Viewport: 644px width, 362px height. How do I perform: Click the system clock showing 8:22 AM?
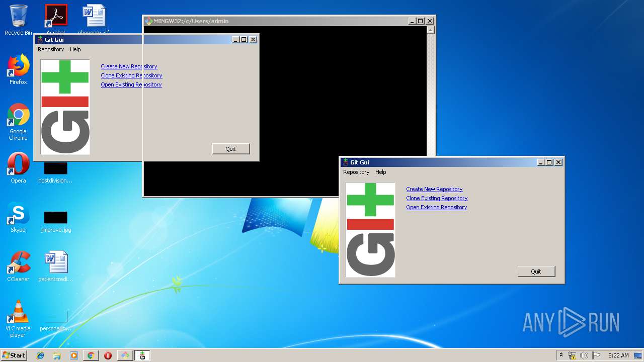[x=618, y=355]
